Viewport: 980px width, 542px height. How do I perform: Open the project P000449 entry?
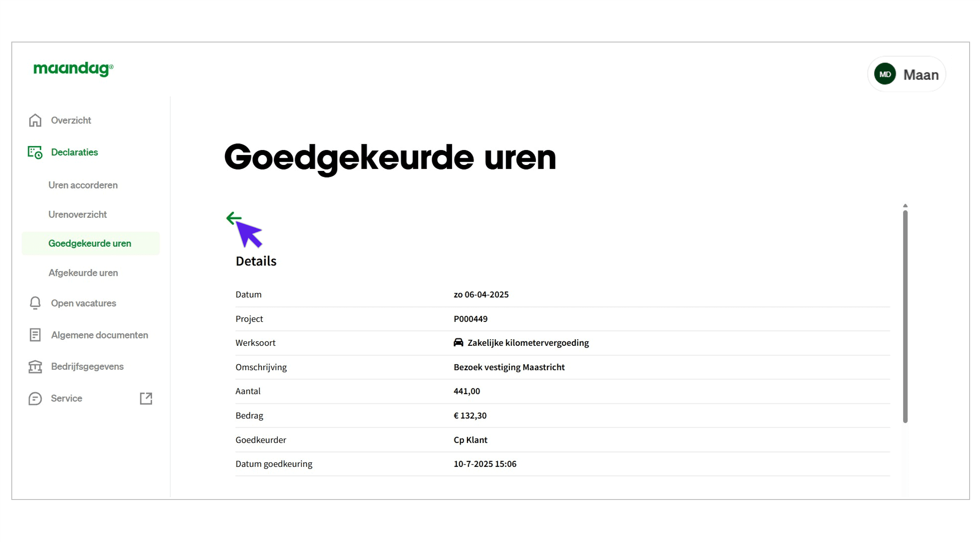click(471, 319)
